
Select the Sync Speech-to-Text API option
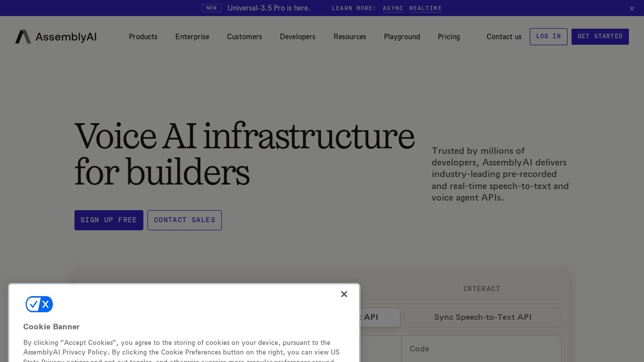coord(483,317)
